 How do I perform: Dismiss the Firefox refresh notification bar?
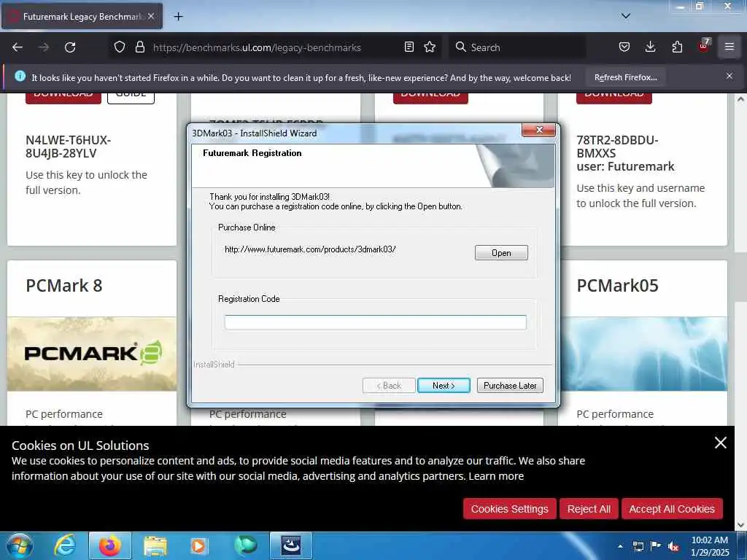729,76
